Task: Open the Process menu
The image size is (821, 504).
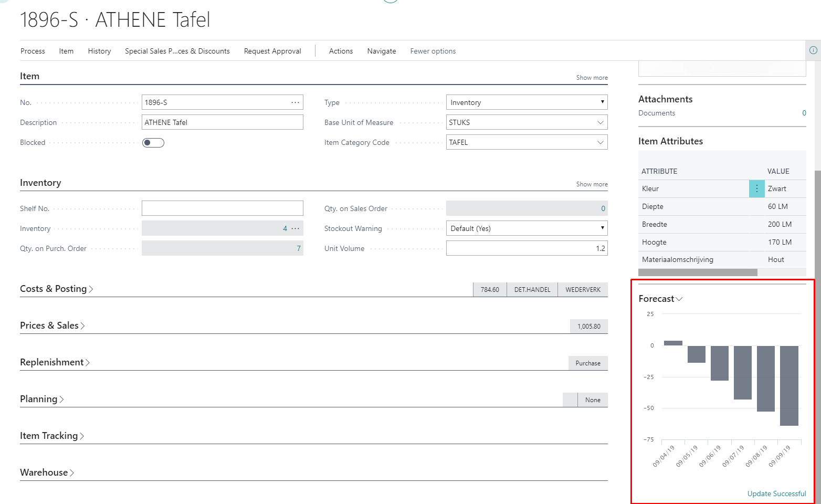Action: click(x=33, y=51)
